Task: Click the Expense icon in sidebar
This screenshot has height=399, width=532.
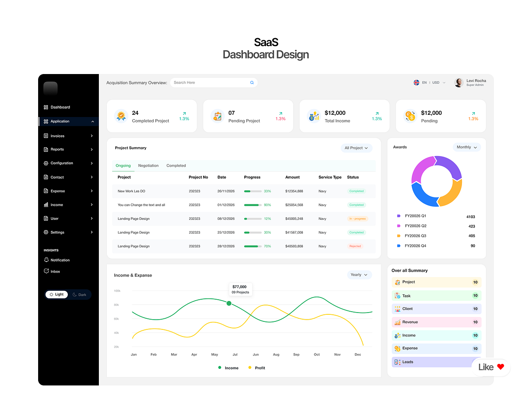Action: (x=46, y=191)
